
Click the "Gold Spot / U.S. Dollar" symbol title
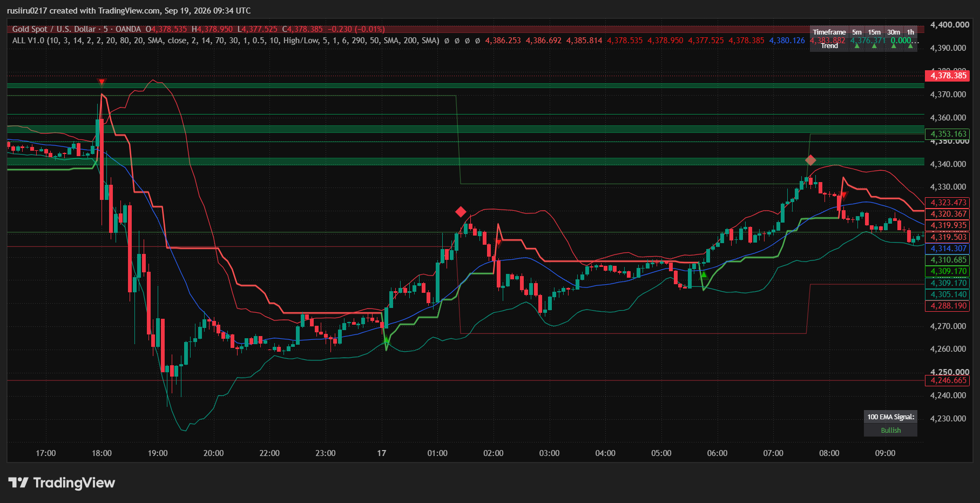coord(54,29)
